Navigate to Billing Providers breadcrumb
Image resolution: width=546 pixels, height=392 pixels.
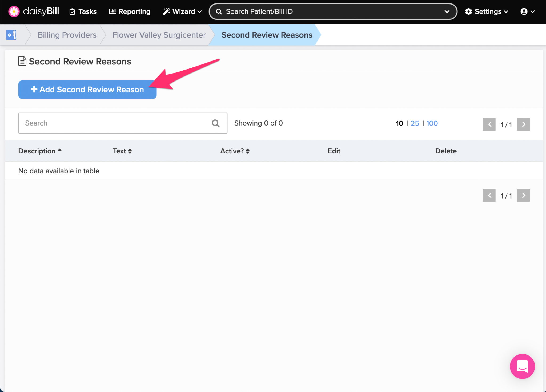[67, 35]
